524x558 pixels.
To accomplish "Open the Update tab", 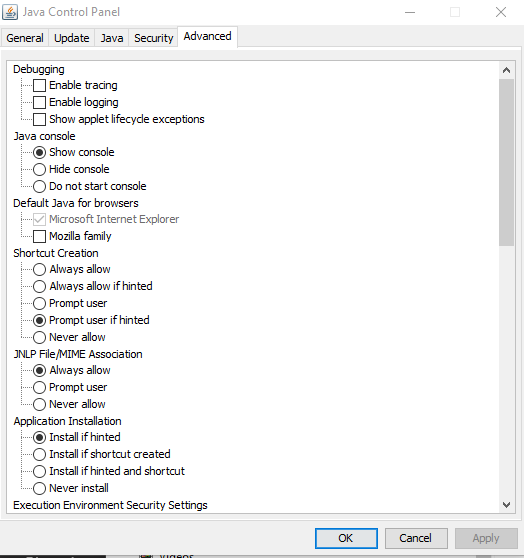I will tap(72, 38).
